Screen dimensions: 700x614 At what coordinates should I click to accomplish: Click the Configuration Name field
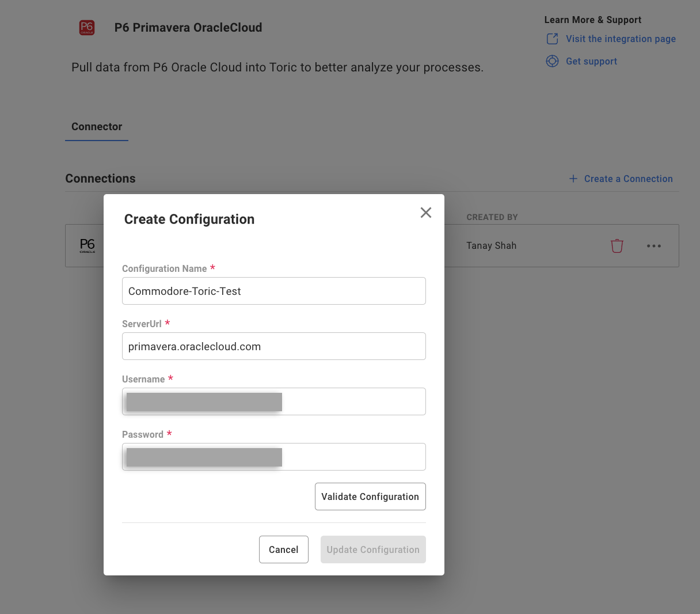pos(274,291)
